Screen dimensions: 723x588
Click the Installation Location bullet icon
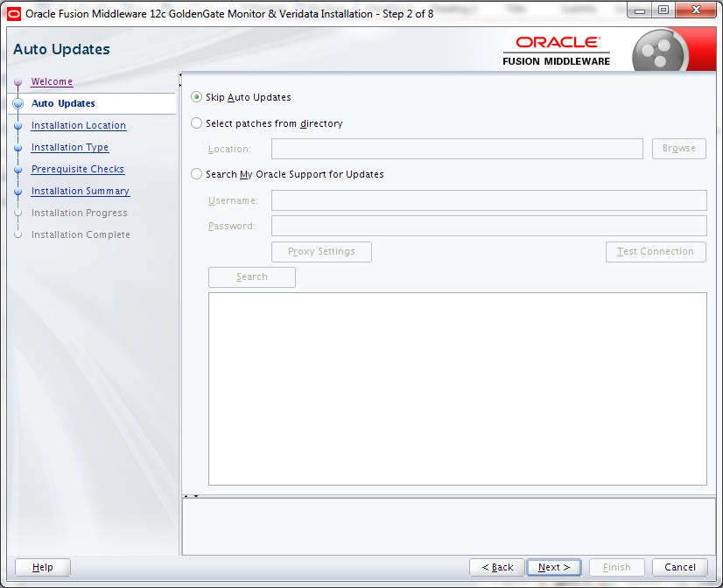(18, 126)
